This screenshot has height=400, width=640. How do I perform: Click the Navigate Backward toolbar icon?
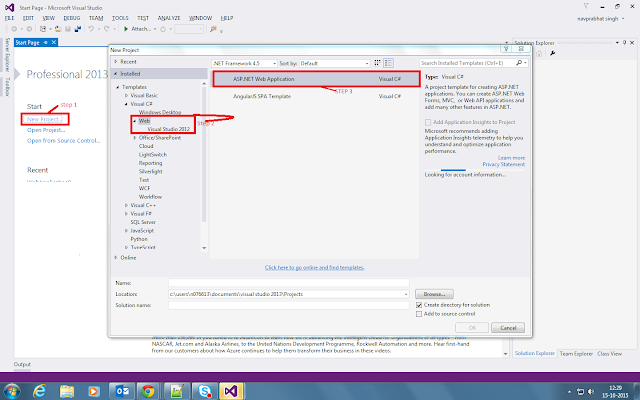click(x=14, y=29)
